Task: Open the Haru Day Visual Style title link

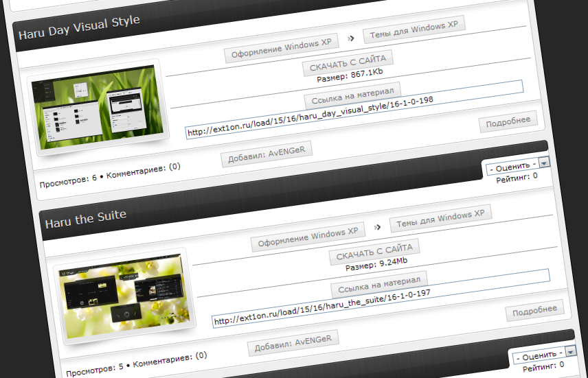Action: point(79,28)
